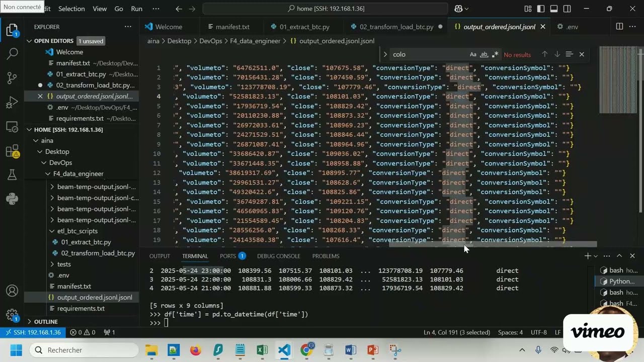Click the command center search box
Image resolution: width=644 pixels, height=362 pixels.
(x=326, y=9)
